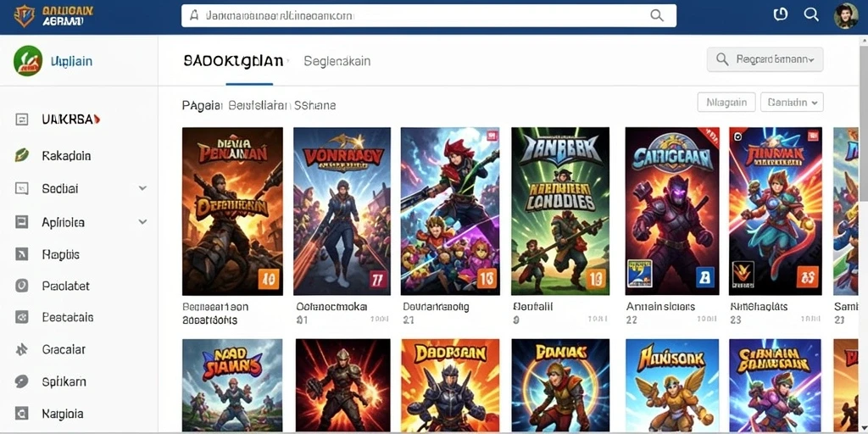Click the magnifier inside the top address field
Image resolution: width=868 pixels, height=434 pixels.
(x=657, y=15)
